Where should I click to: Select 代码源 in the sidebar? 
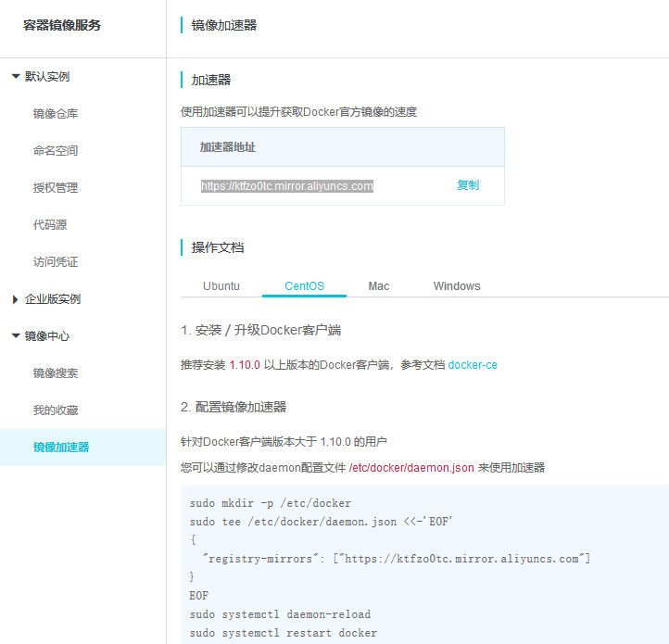tap(50, 225)
